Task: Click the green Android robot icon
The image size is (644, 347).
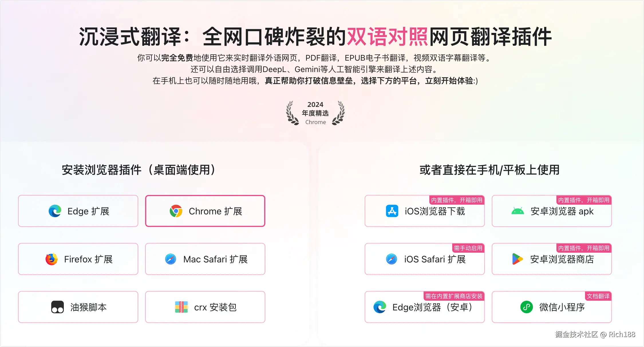Action: point(517,211)
